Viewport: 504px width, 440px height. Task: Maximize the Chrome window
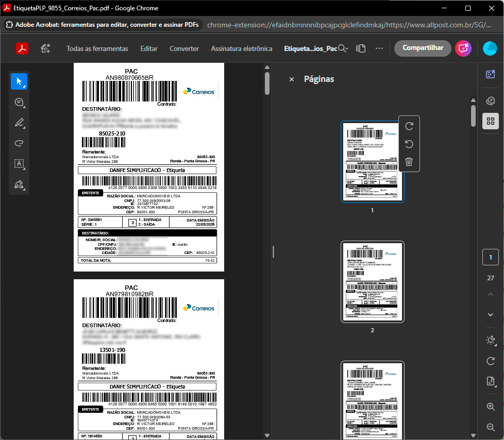(468, 8)
